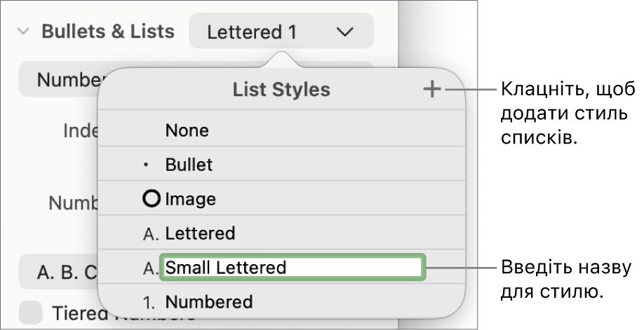Click the A. marker beside Small Lettered
This screenshot has height=330, width=644.
tap(151, 268)
